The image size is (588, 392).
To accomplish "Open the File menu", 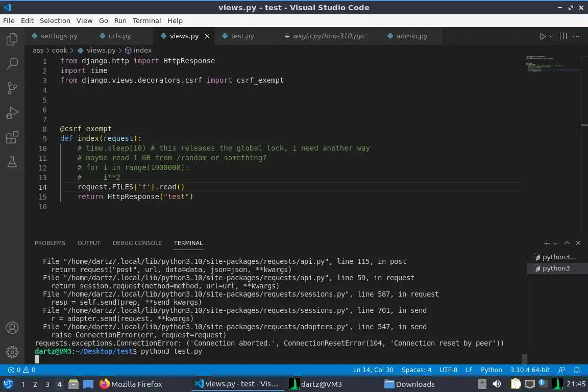I will coord(9,20).
